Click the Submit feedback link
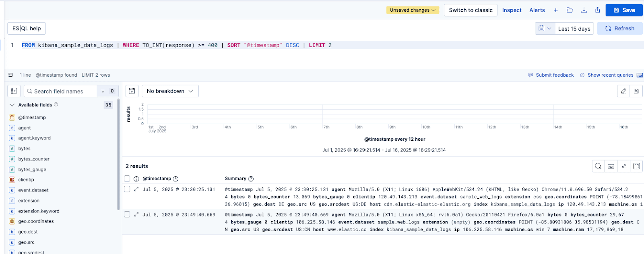644x254 pixels. tap(554, 75)
